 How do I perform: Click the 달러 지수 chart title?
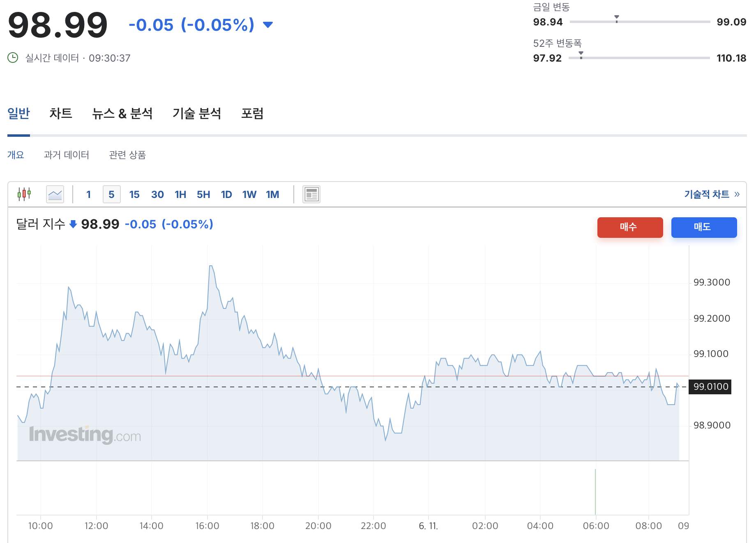pos(41,224)
